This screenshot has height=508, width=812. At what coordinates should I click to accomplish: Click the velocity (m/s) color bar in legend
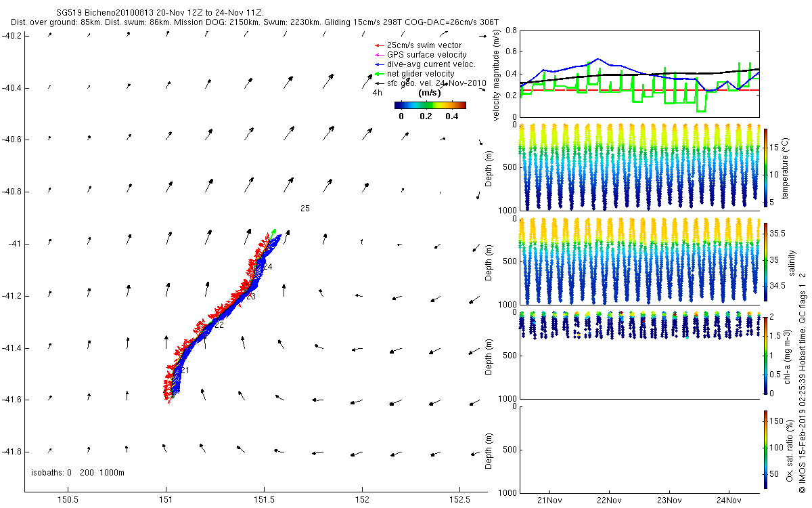(x=430, y=105)
